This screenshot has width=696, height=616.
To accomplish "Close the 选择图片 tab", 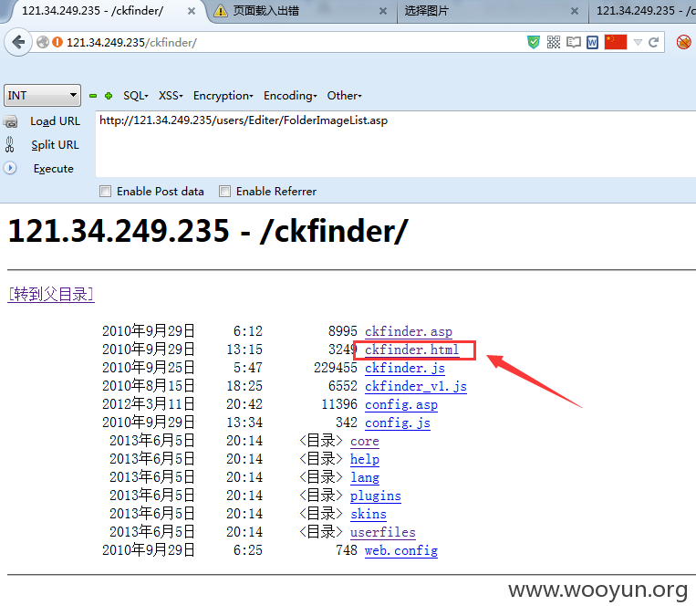I will point(575,11).
